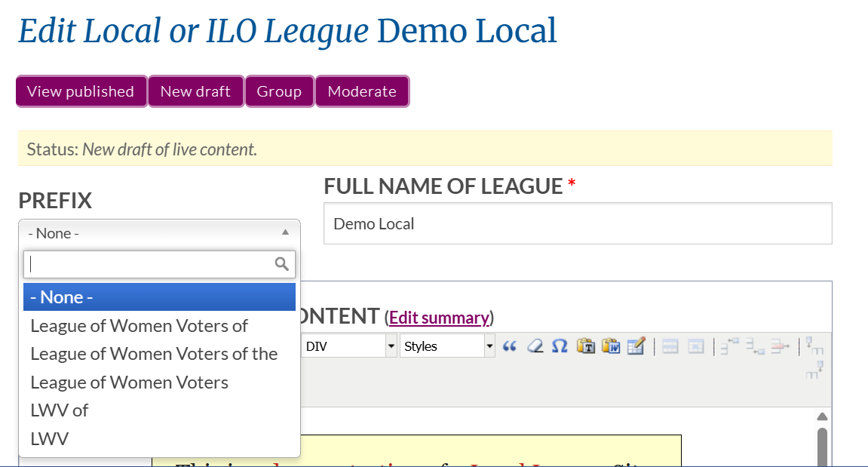Click the View published button
This screenshot has height=467, width=868.
click(81, 91)
